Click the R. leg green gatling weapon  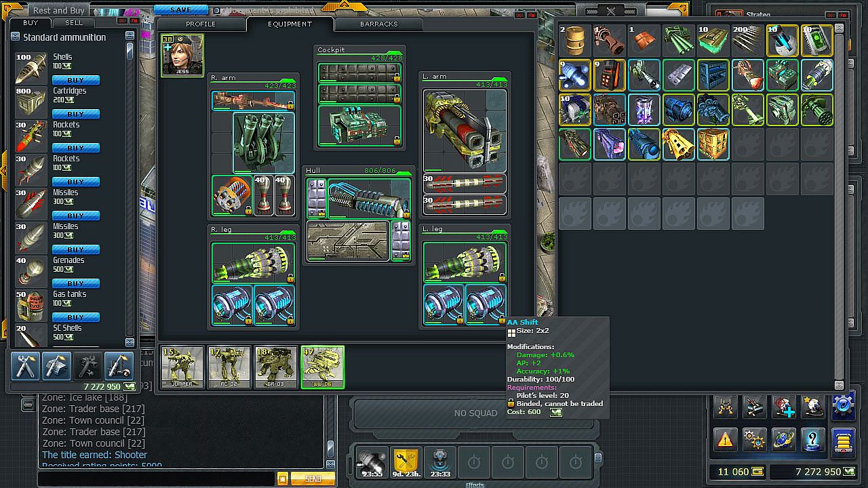click(x=253, y=262)
